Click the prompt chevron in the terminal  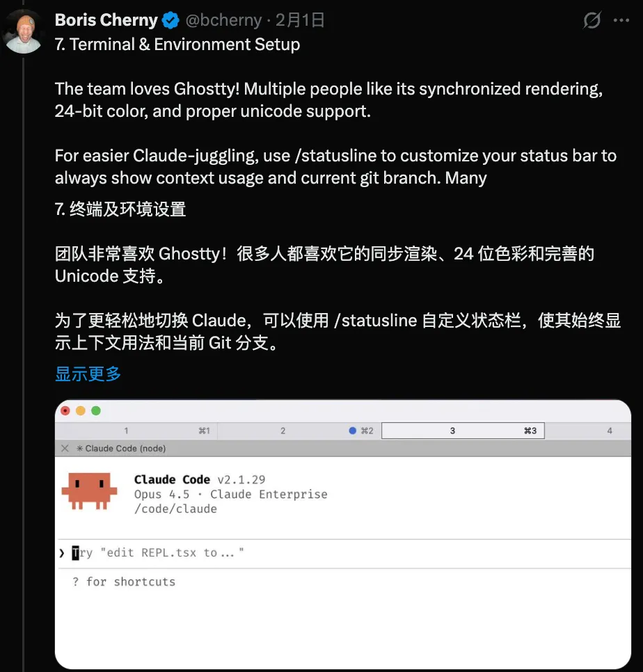pos(62,553)
